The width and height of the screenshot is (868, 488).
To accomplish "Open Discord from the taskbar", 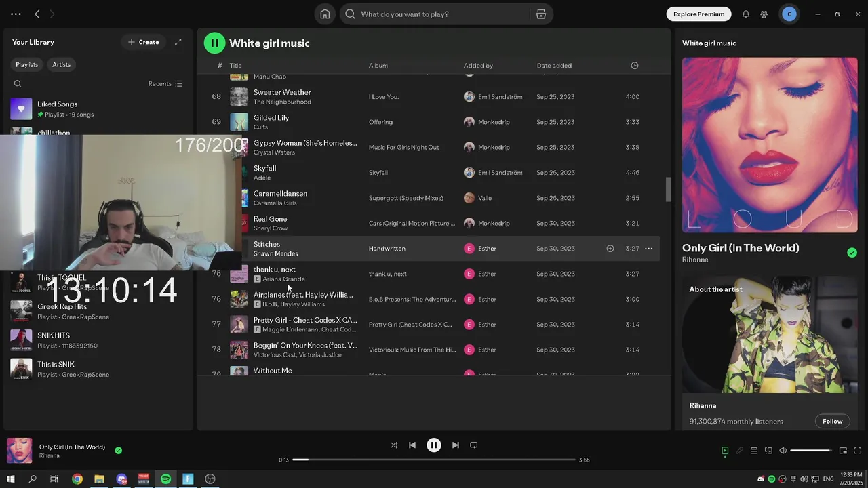I will tap(121, 479).
